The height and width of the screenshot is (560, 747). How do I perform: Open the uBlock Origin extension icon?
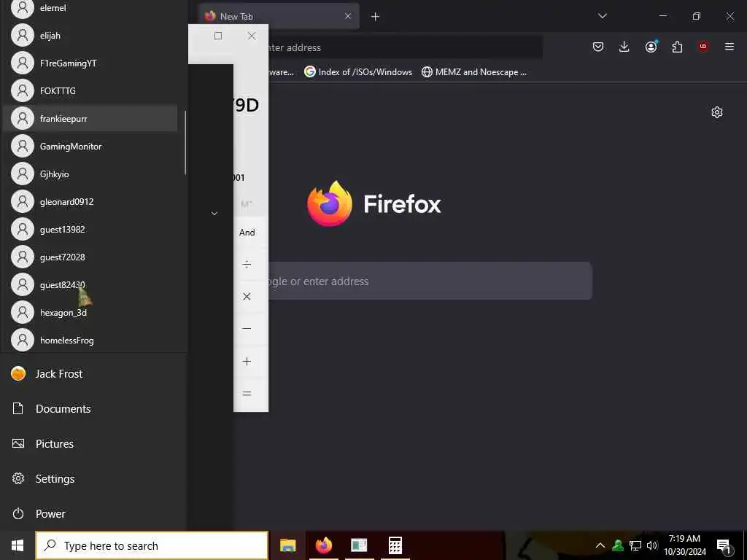(703, 47)
